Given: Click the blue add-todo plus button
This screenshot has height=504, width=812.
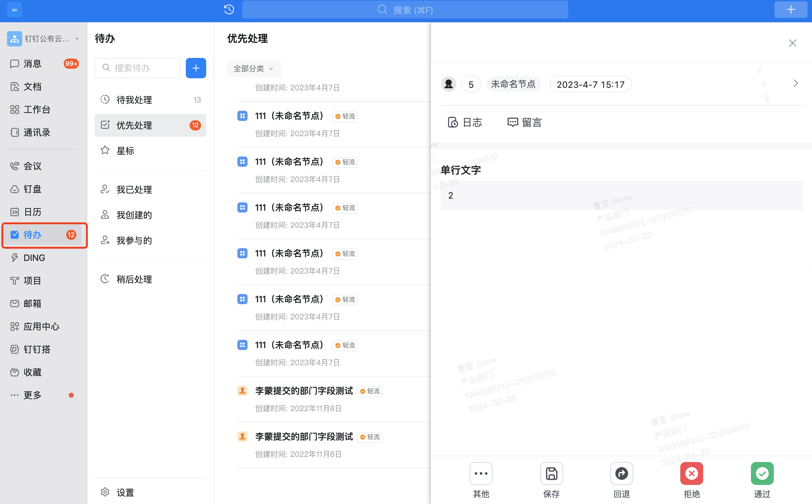Looking at the screenshot, I should (x=196, y=68).
